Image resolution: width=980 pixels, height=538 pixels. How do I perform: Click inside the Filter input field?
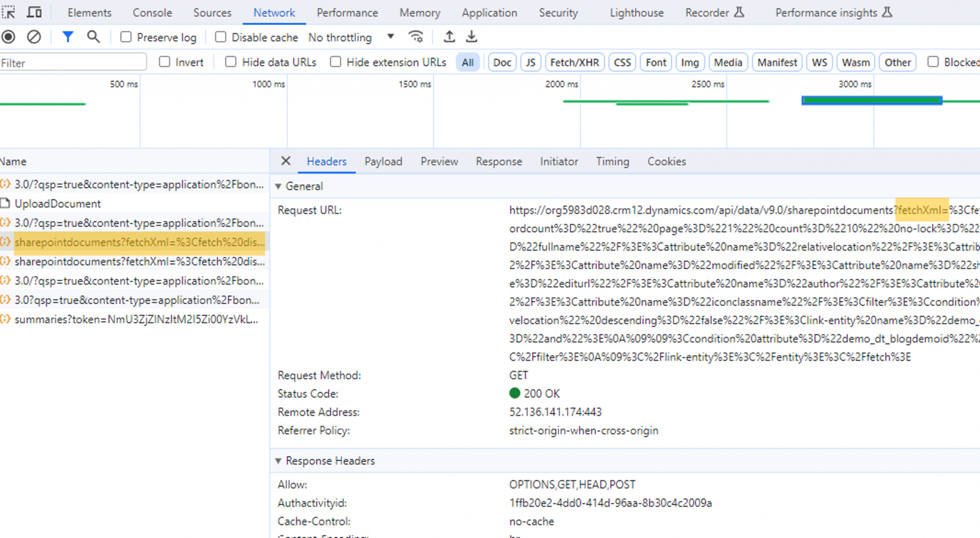(x=72, y=62)
